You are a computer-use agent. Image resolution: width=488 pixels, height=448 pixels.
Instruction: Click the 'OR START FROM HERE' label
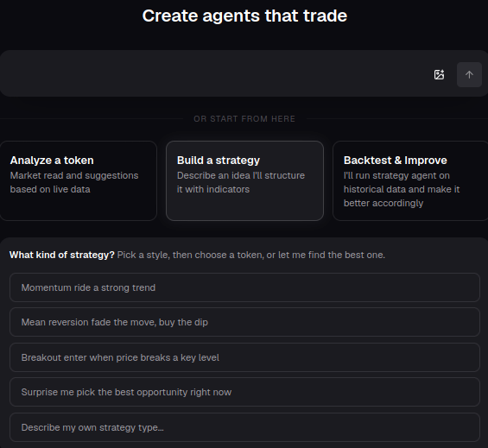click(x=244, y=119)
